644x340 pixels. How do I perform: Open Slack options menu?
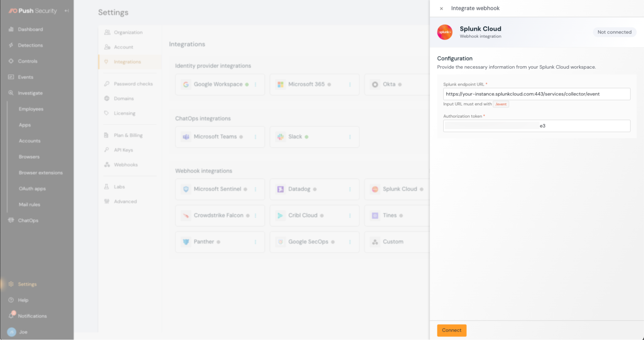[350, 137]
